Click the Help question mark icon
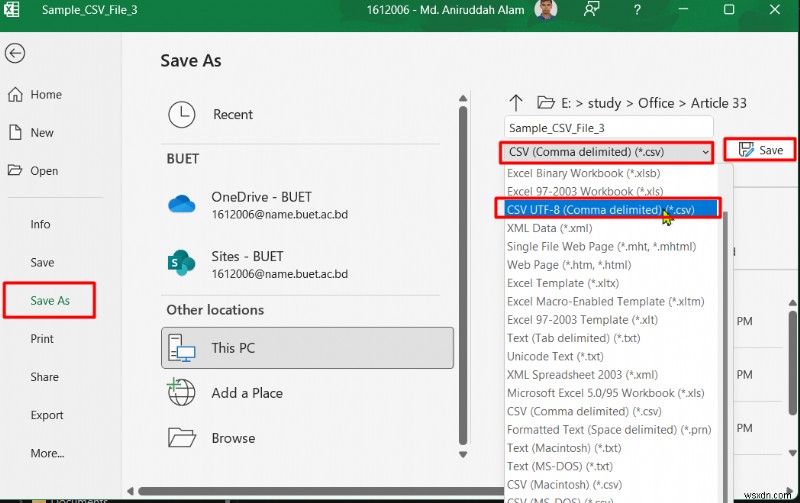The width and height of the screenshot is (800, 503). pyautogui.click(x=637, y=10)
